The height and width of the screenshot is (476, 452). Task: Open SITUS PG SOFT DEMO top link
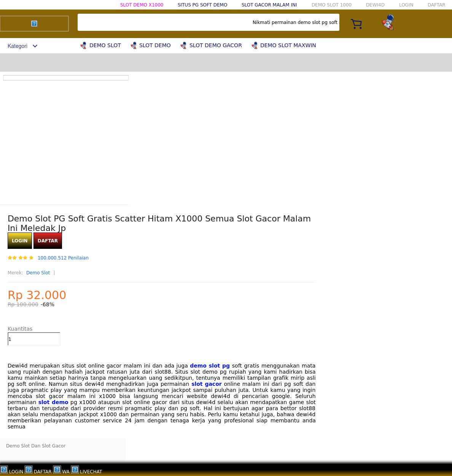pos(202,5)
